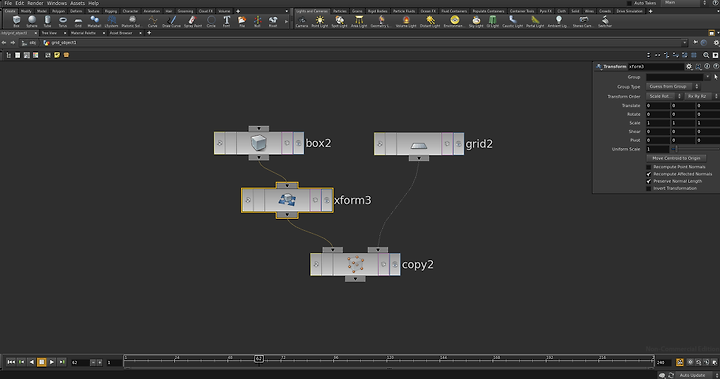Add a Distant Light from the shelf
Screen dimensions: 720x379
pos(430,21)
